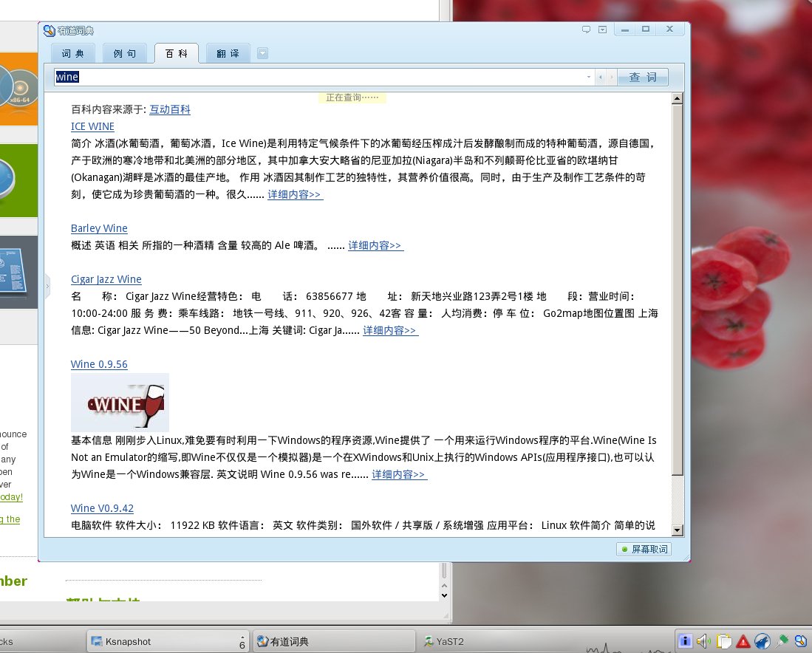Click the CD disc x86-64 image in browser window
Viewport: 812px width, 653px height.
(18, 89)
